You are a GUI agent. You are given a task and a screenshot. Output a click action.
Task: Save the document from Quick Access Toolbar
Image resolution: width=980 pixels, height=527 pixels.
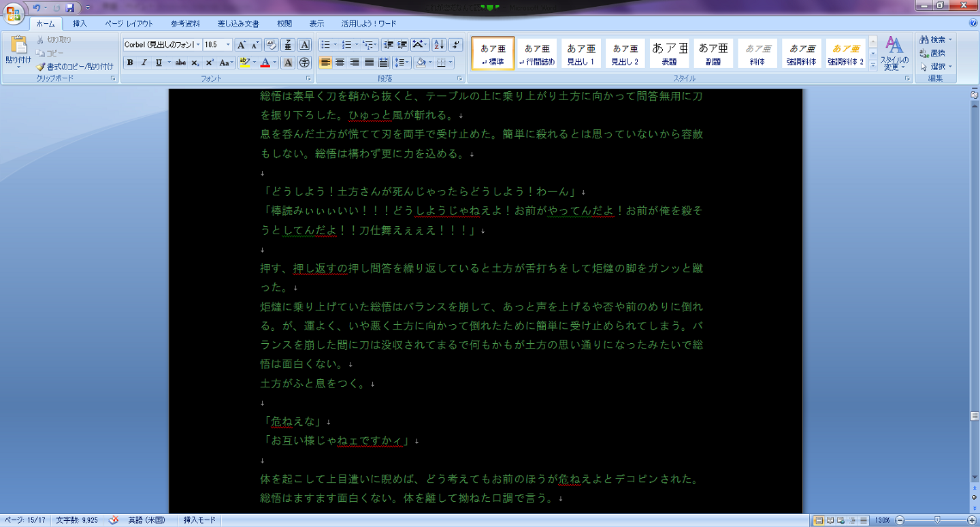[69, 7]
